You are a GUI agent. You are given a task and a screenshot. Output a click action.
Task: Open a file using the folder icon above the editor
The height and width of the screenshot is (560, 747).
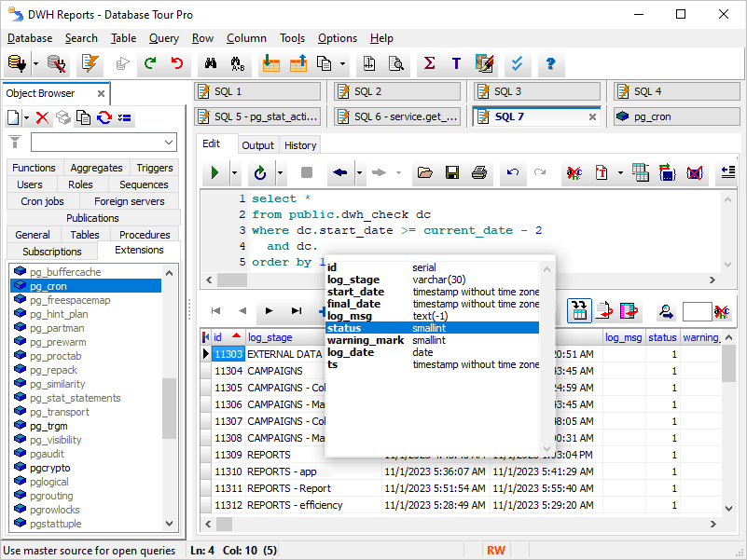(x=425, y=173)
